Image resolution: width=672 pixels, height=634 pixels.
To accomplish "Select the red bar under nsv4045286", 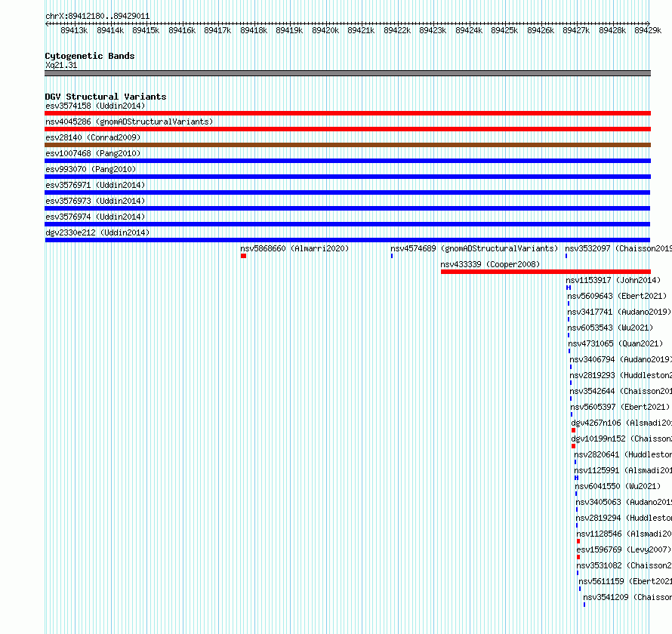I will coord(347,129).
